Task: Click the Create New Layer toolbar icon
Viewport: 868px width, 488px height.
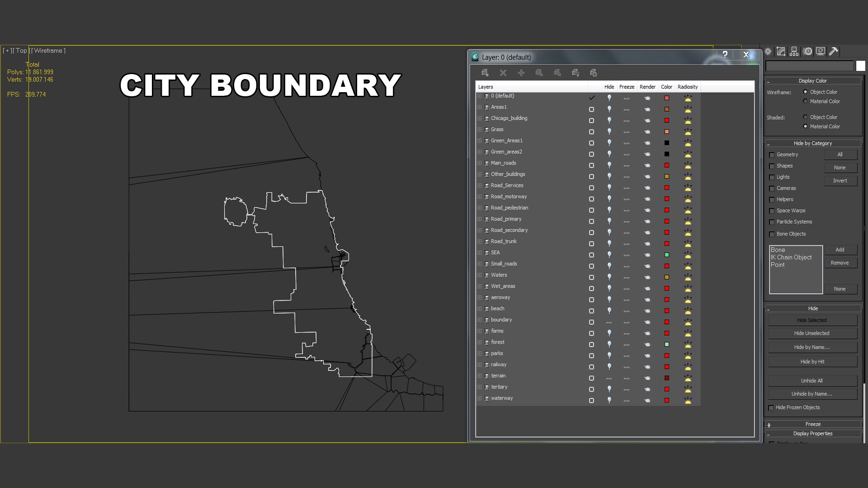Action: (485, 73)
